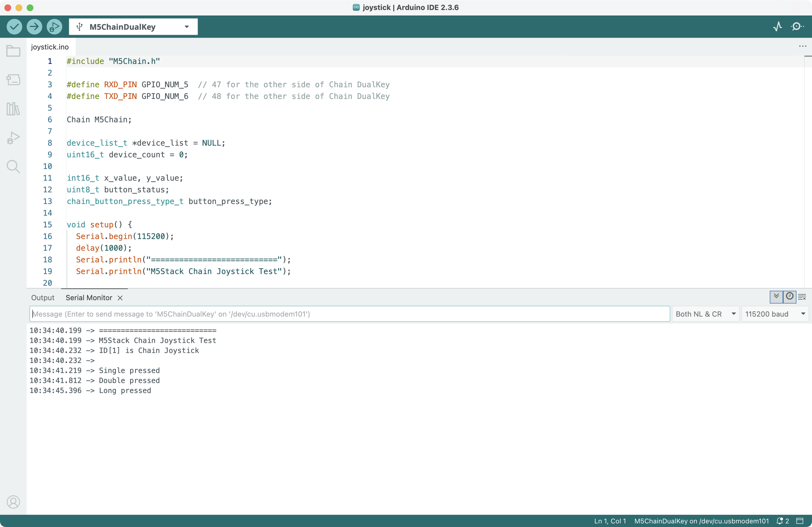Toggle bottom panel from status bar
Image resolution: width=812 pixels, height=527 pixels.
(800, 521)
